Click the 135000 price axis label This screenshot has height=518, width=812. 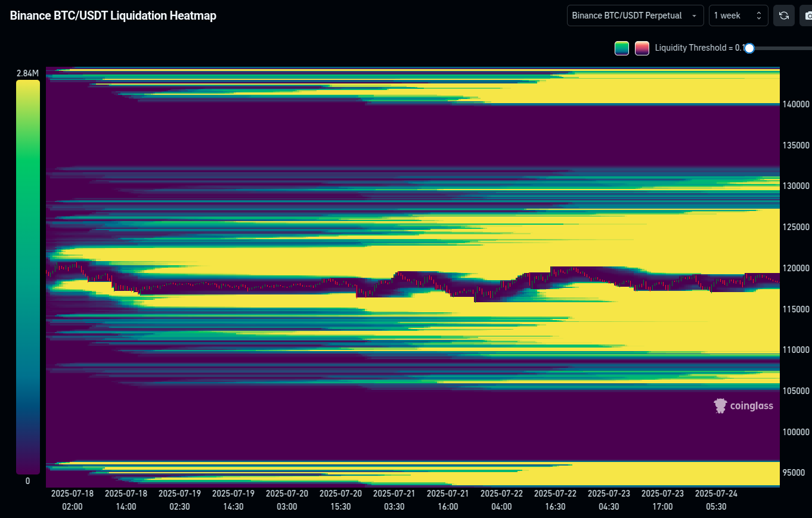[796, 145]
